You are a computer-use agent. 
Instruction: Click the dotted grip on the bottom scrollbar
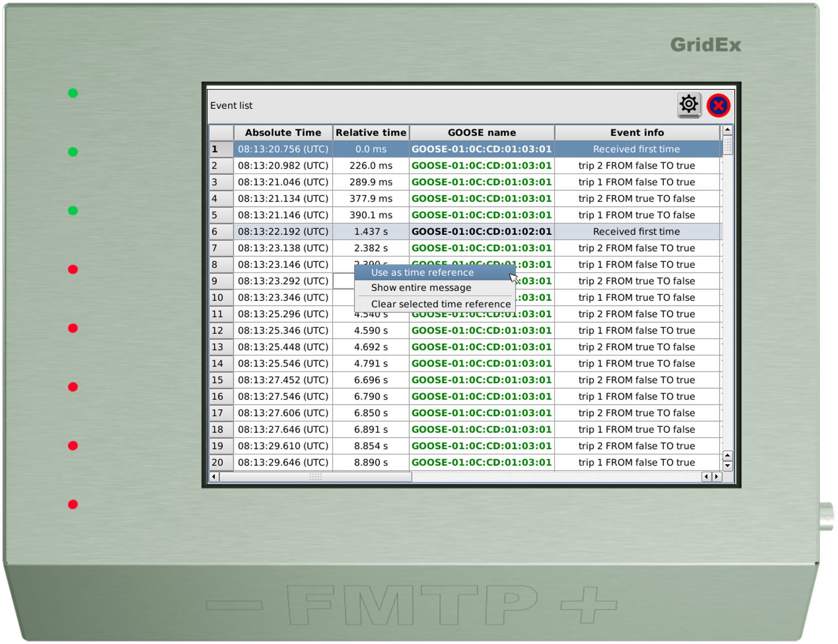point(314,475)
